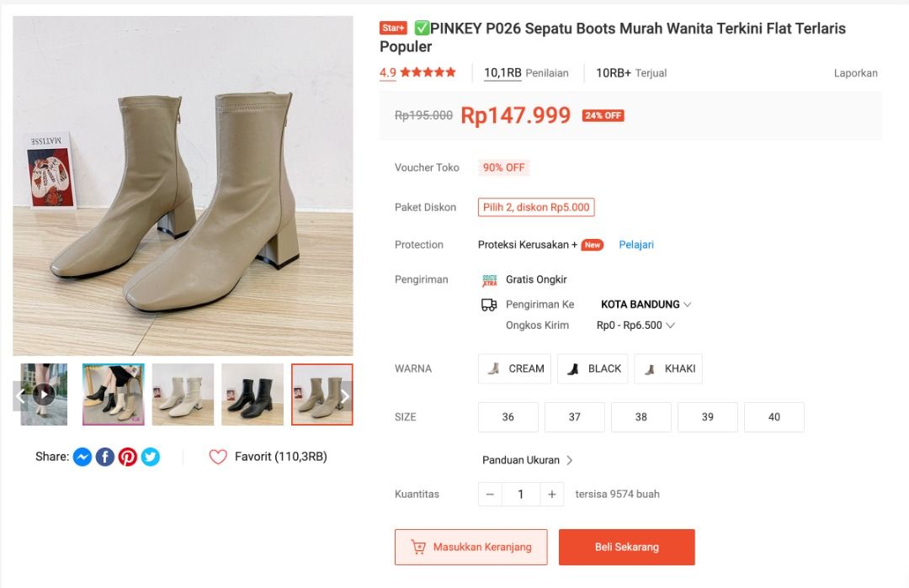The image size is (909, 588).
Task: View the black boots thumbnail
Action: (x=252, y=395)
